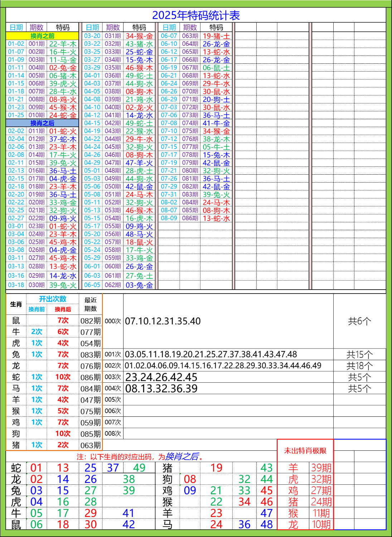Select the 日期 column header
Screen dimensions: 392x537
[16, 26]
